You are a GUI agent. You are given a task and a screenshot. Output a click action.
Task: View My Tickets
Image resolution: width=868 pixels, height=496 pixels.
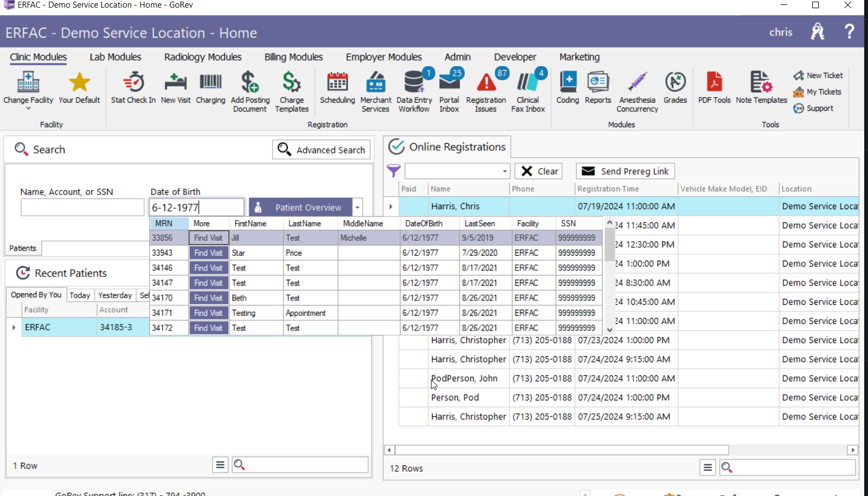pos(818,92)
